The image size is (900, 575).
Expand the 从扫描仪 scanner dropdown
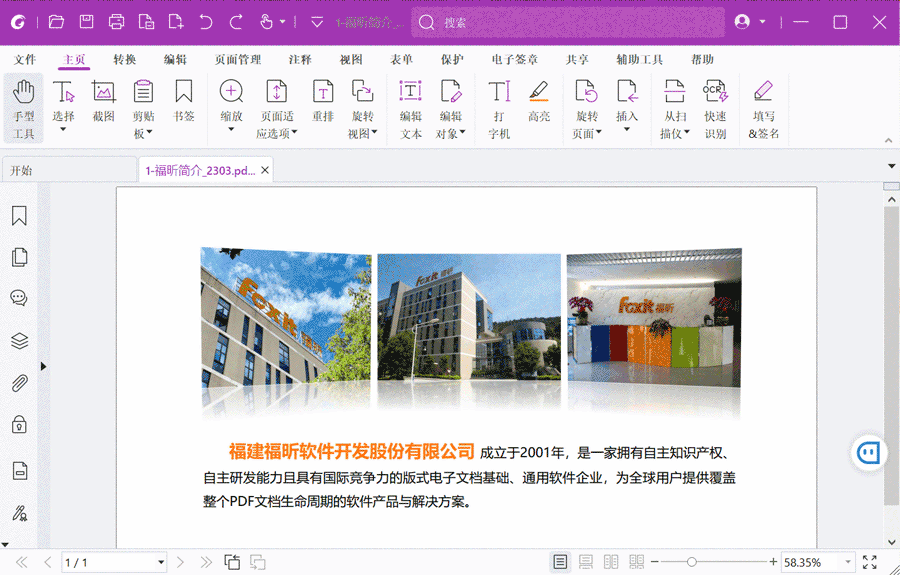[x=686, y=133]
